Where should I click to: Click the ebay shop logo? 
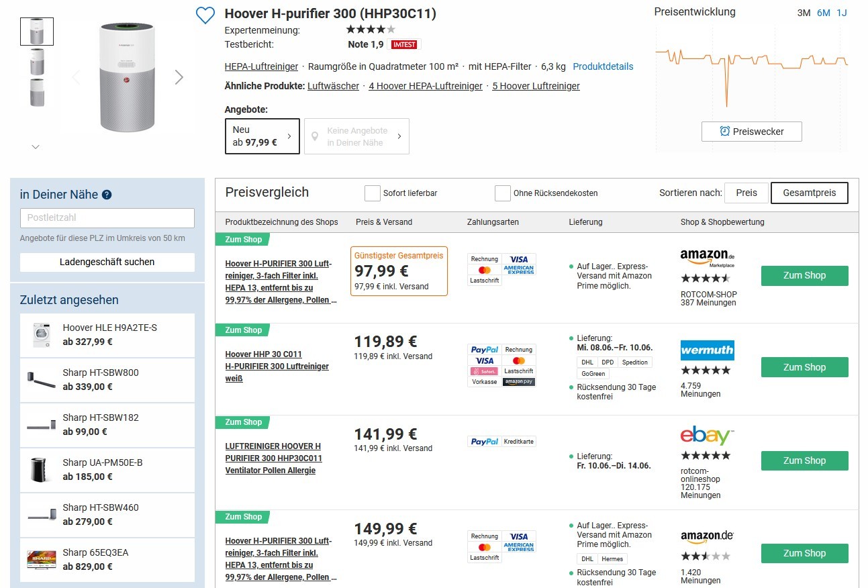tap(707, 436)
